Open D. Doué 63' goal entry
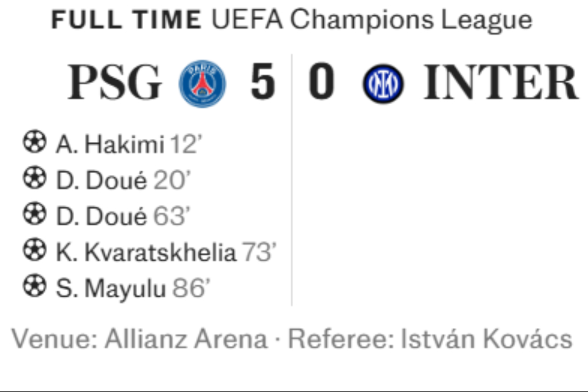588x392 pixels. tap(124, 216)
